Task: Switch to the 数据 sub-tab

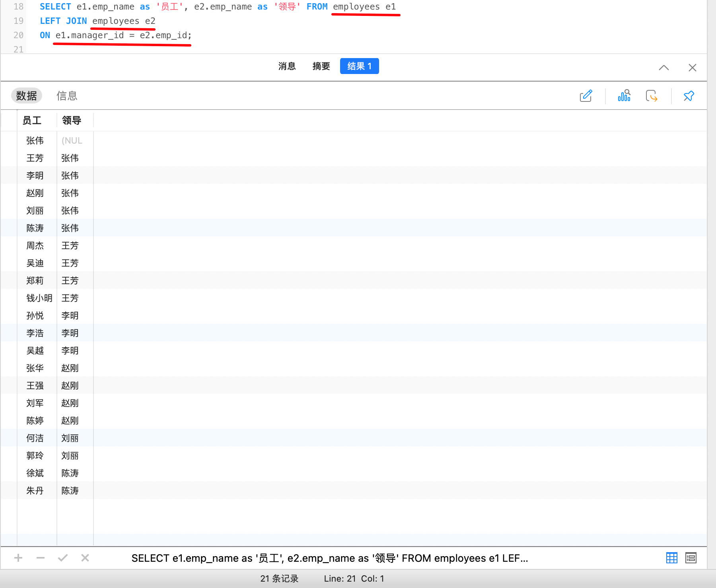Action: coord(27,96)
